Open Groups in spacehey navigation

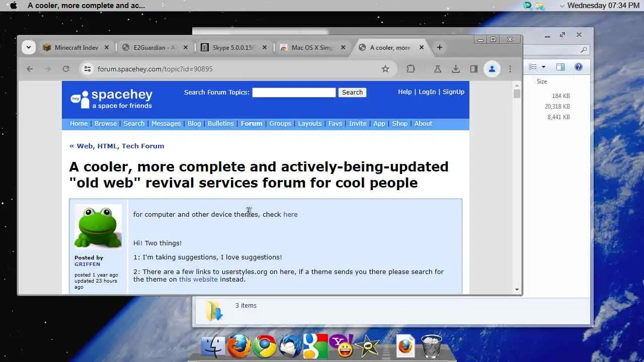point(280,123)
